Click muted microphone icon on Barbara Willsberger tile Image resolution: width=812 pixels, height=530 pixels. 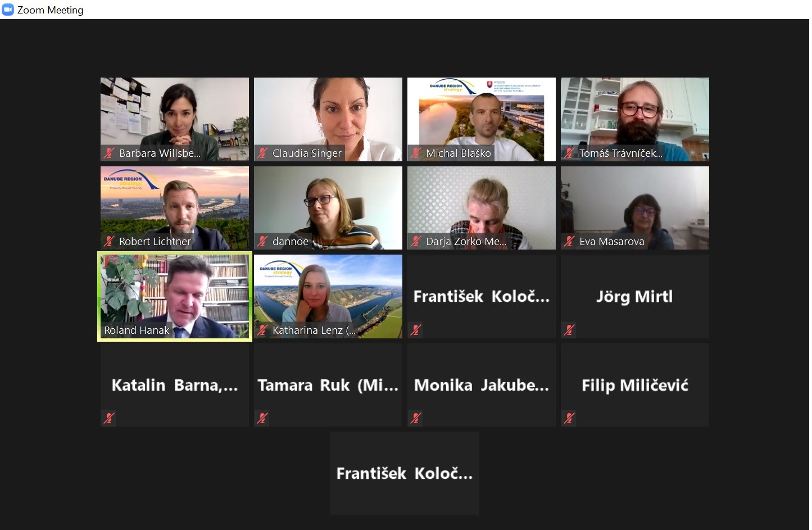click(x=109, y=153)
